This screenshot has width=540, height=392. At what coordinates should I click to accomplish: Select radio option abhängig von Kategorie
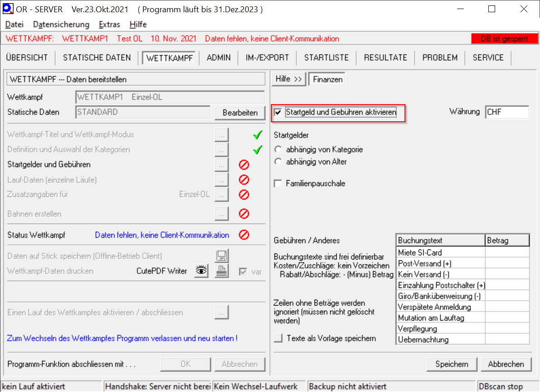278,149
